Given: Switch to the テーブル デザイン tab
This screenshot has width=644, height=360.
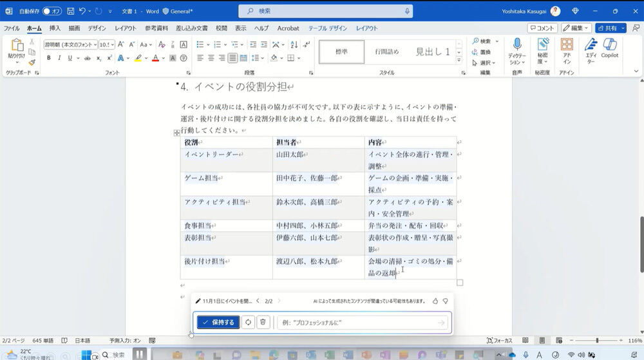Looking at the screenshot, I should pos(327,28).
